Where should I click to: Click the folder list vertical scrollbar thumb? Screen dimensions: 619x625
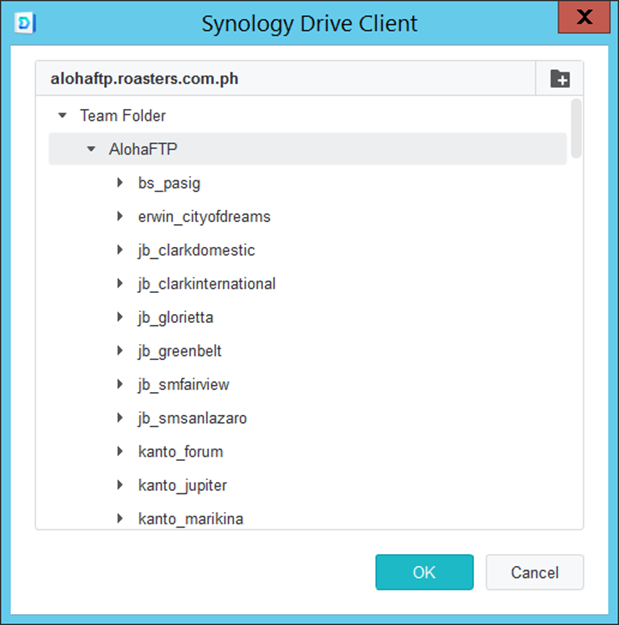click(576, 128)
